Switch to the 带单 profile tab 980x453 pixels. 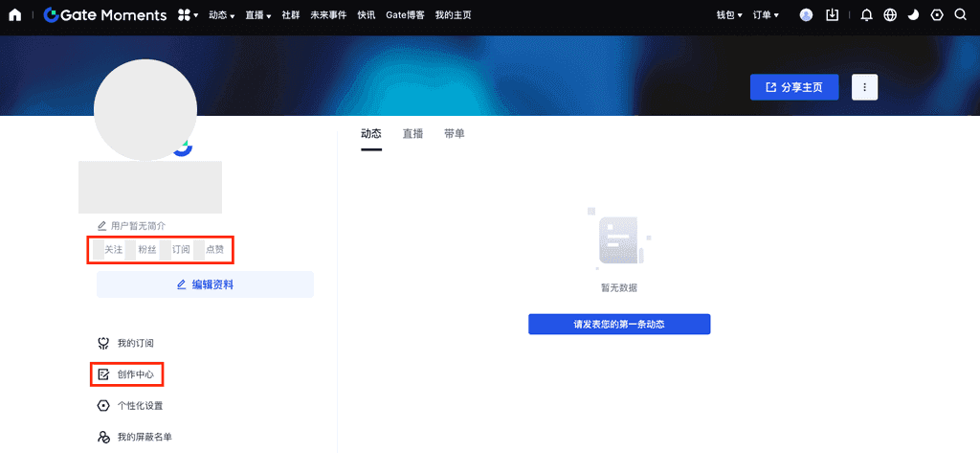pyautogui.click(x=455, y=134)
